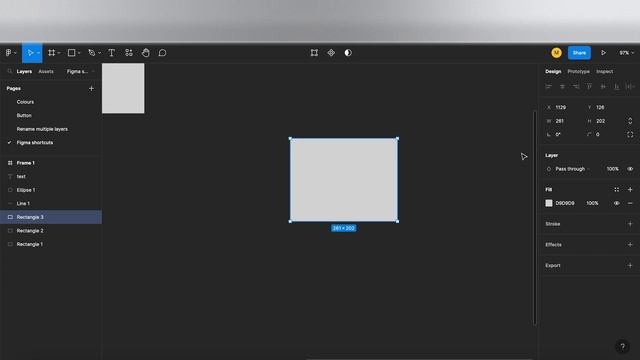Add a stroke with plus
This screenshot has width=640, height=360.
click(630, 224)
